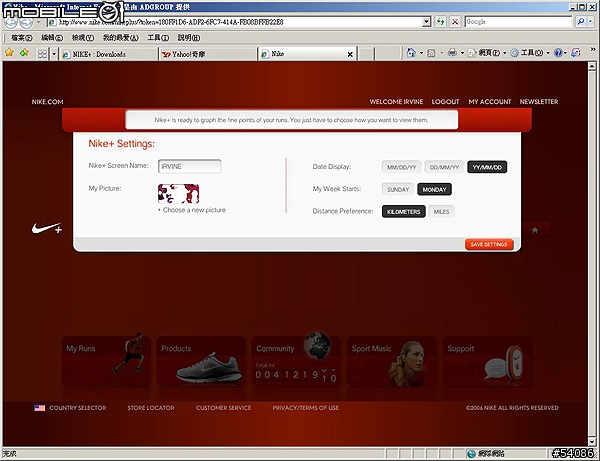This screenshot has height=461, width=600.
Task: Open the Products tile
Action: [x=201, y=362]
